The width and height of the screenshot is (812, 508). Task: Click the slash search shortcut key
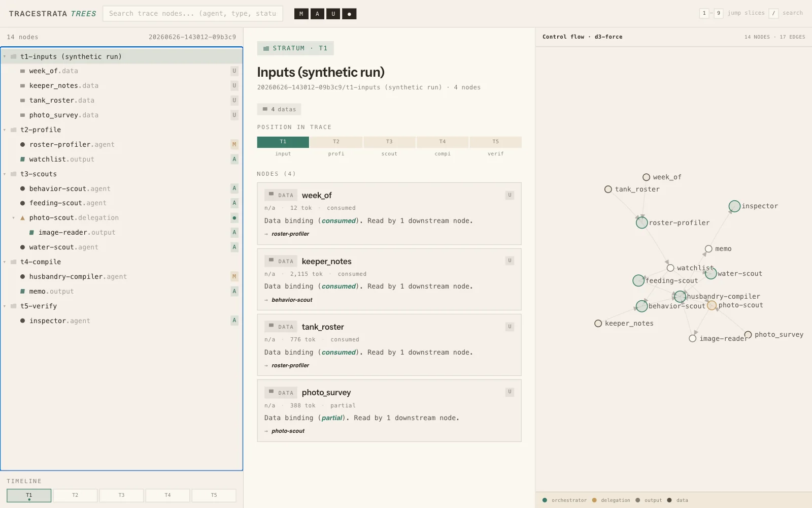click(x=773, y=13)
